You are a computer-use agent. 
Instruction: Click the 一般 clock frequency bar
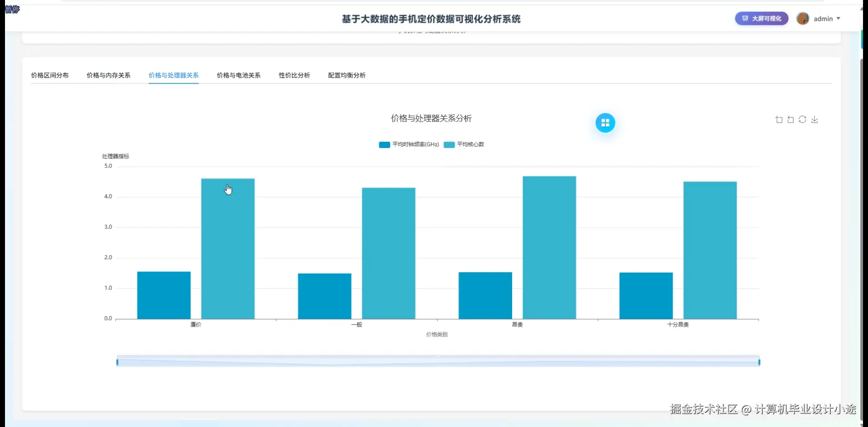325,296
